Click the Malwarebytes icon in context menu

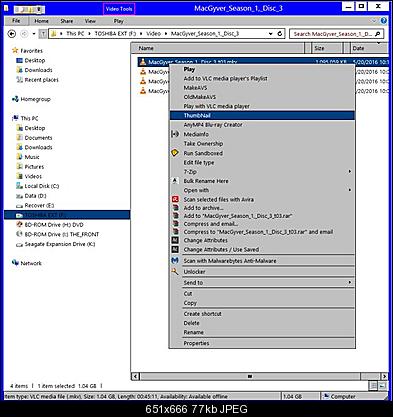tap(175, 260)
